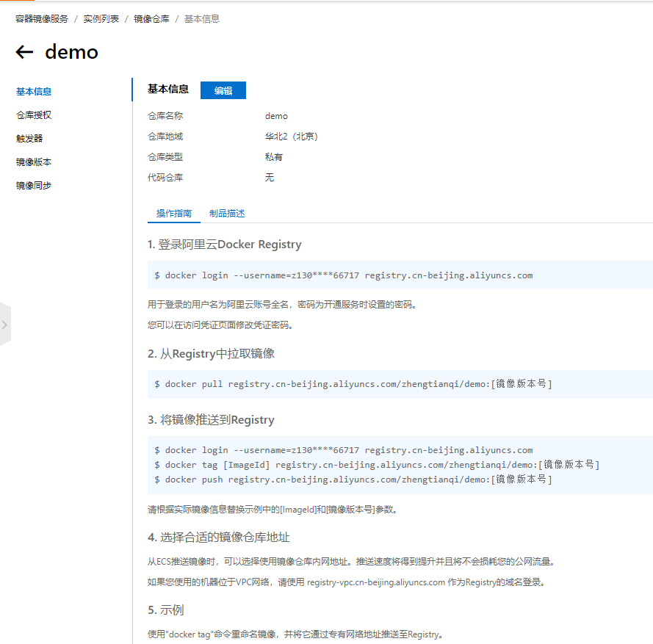
Task: Click the demo repository title heading
Action: [x=71, y=52]
